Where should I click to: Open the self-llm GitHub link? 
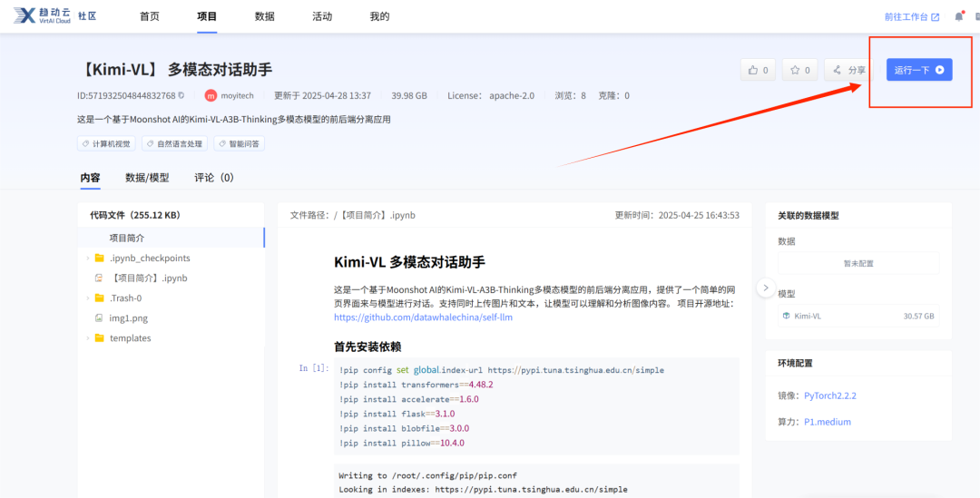coord(424,317)
